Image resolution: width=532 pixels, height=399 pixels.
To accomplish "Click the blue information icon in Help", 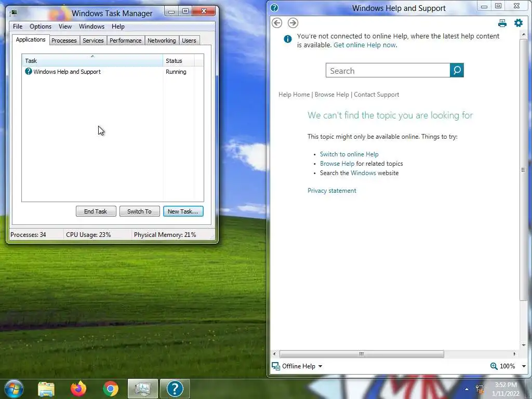I will coord(287,39).
